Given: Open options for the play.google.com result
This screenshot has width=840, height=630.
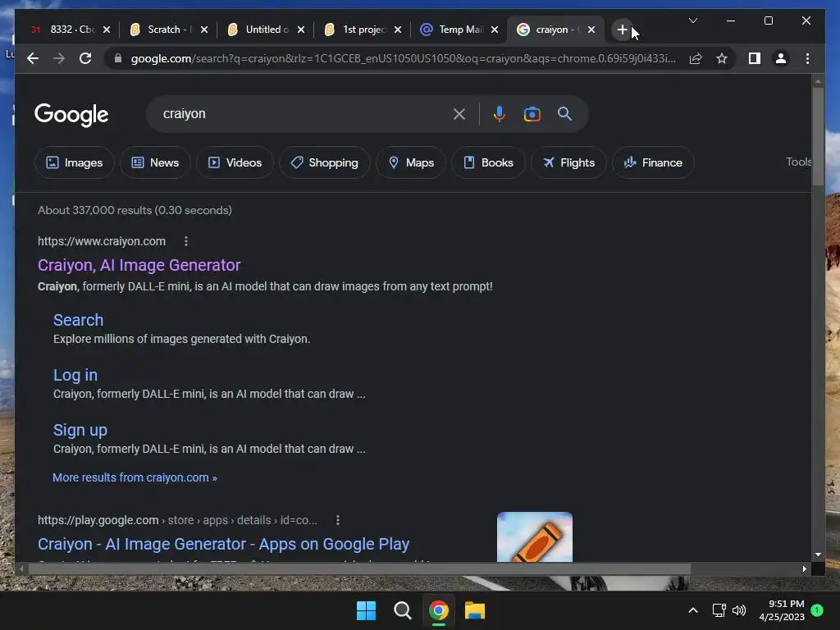Looking at the screenshot, I should point(337,519).
